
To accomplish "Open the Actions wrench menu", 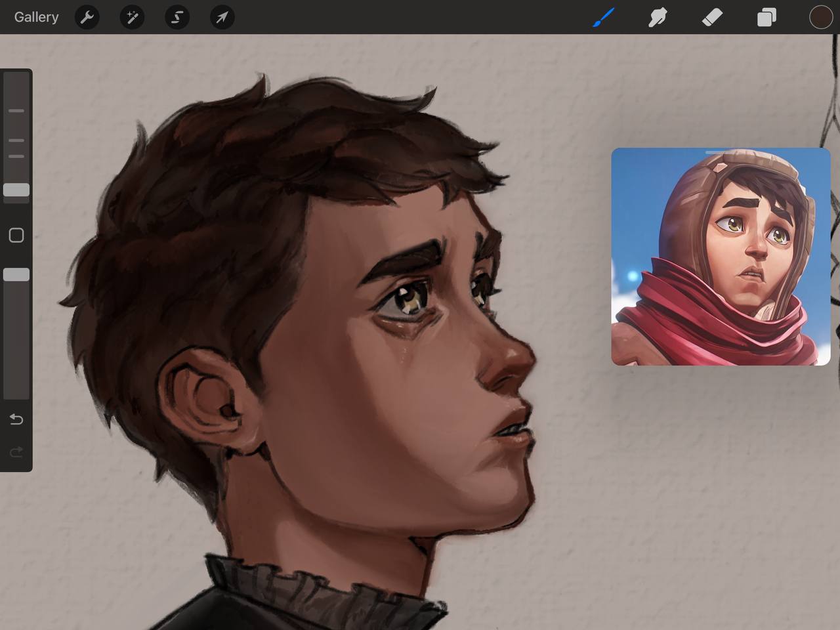I will pos(87,17).
